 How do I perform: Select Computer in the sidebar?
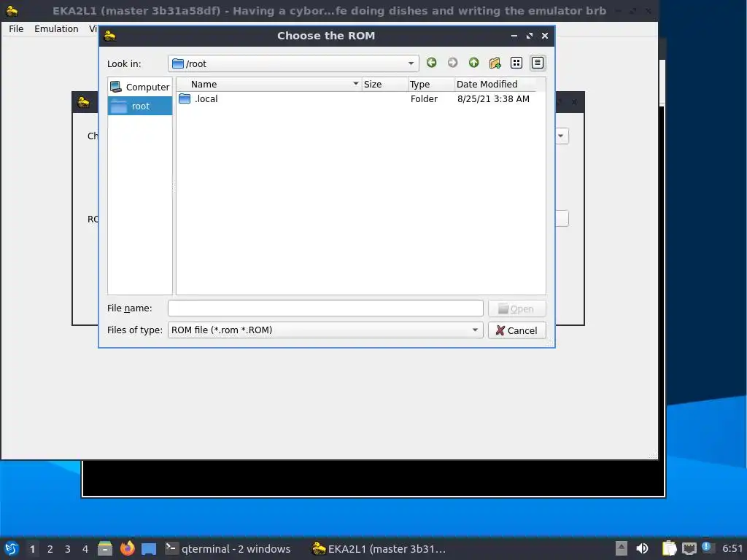[139, 87]
